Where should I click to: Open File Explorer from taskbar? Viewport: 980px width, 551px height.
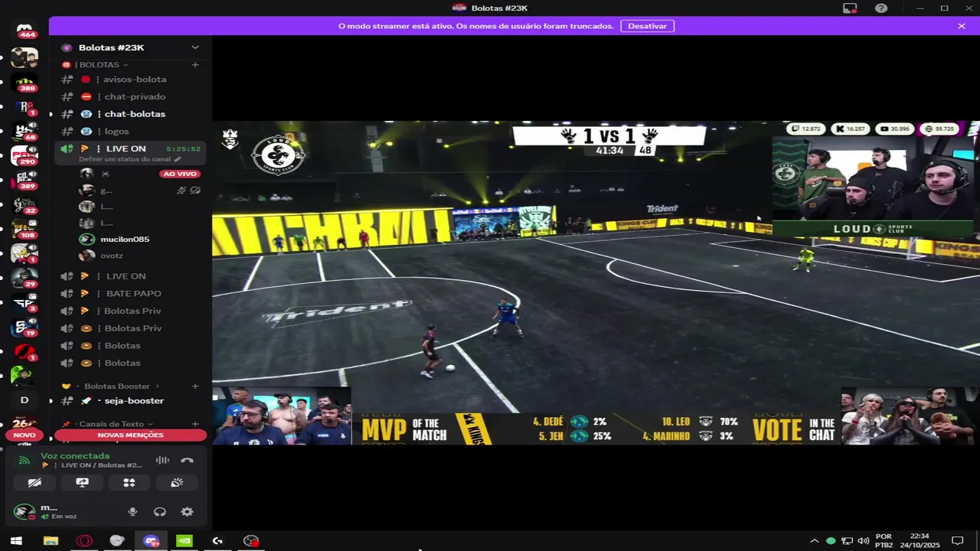[x=51, y=541]
